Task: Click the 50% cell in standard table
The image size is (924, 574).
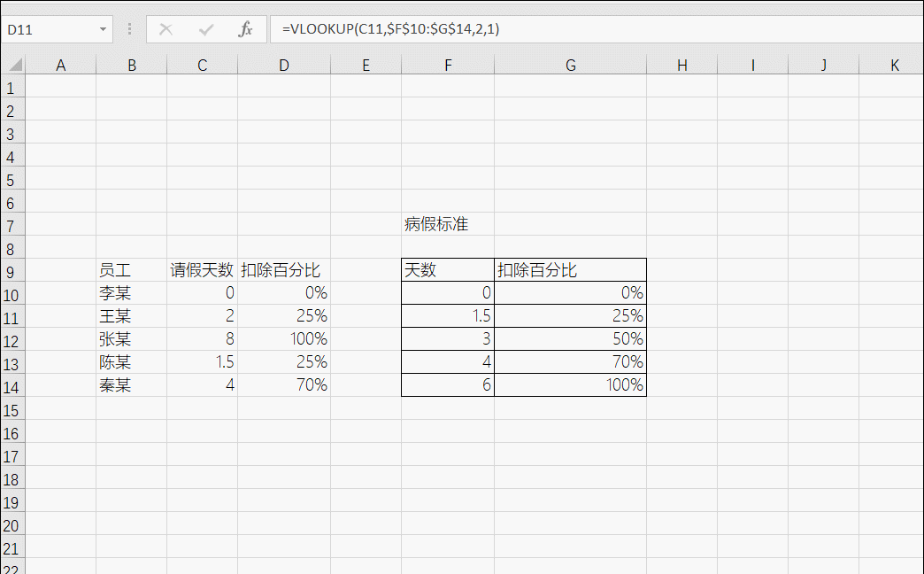Action: click(x=571, y=339)
